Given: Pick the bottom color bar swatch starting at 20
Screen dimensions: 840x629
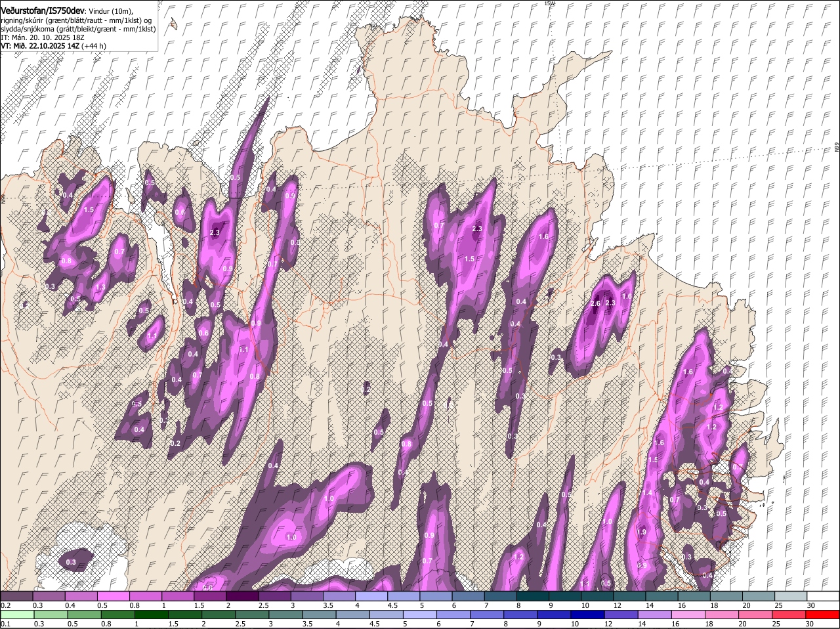Looking at the screenshot, I should click(x=755, y=615).
